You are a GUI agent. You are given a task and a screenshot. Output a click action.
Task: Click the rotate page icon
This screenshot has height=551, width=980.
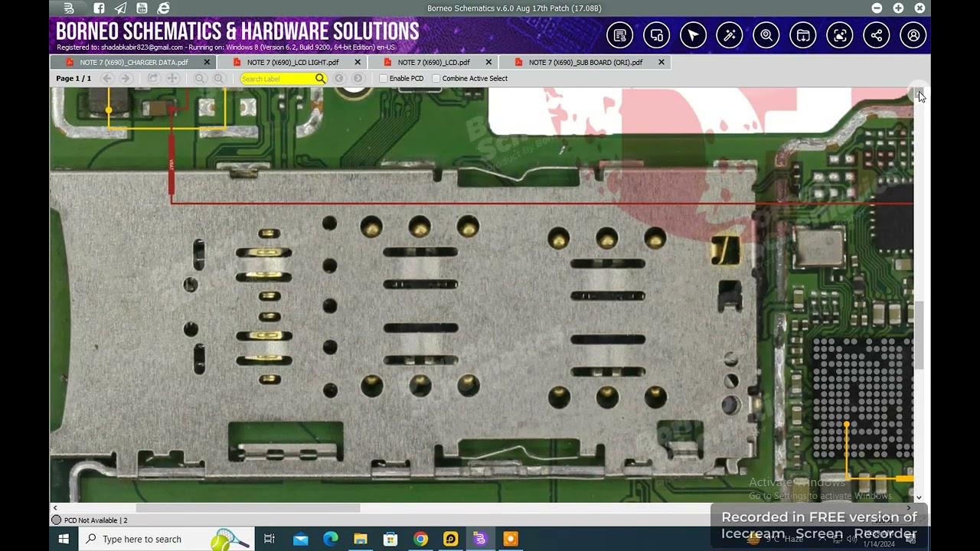[x=153, y=78]
